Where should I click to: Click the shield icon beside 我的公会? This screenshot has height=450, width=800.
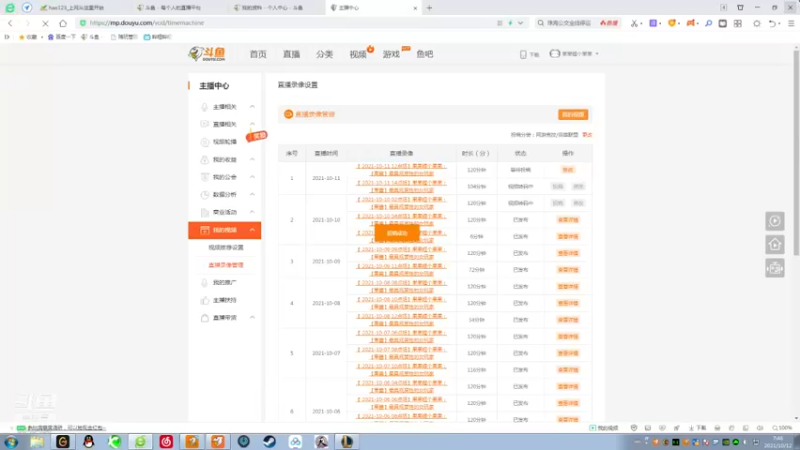pyautogui.click(x=205, y=177)
